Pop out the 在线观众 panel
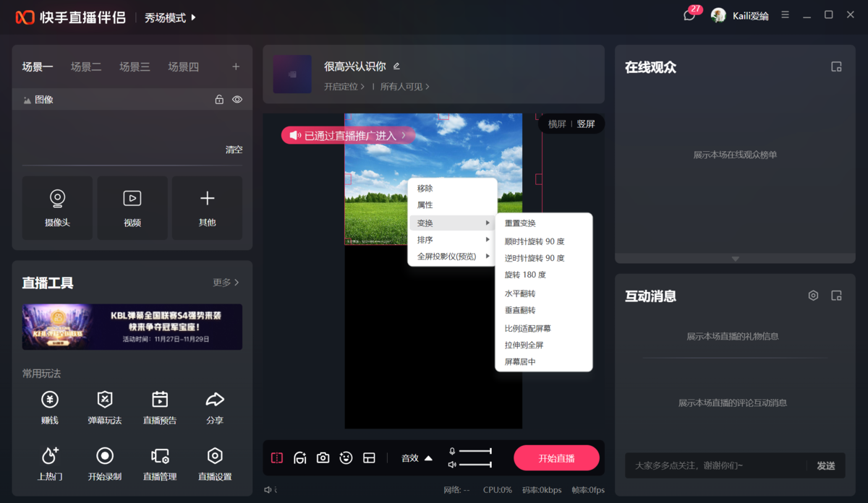868x503 pixels. click(x=836, y=66)
